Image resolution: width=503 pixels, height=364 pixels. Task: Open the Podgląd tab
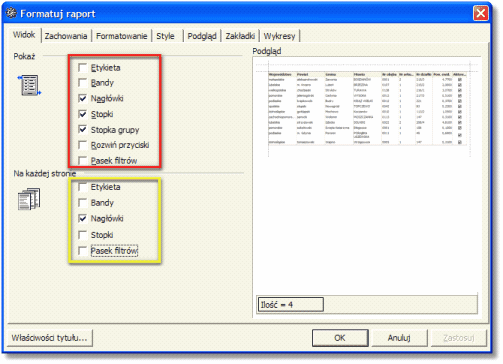(x=202, y=36)
